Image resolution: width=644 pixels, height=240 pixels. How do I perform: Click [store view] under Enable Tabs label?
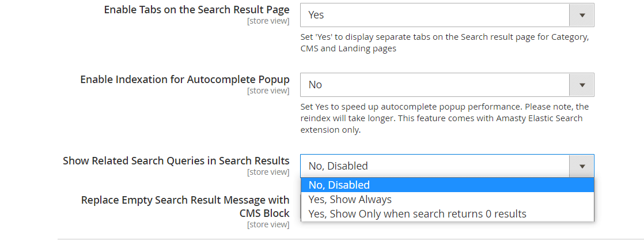pyautogui.click(x=268, y=21)
